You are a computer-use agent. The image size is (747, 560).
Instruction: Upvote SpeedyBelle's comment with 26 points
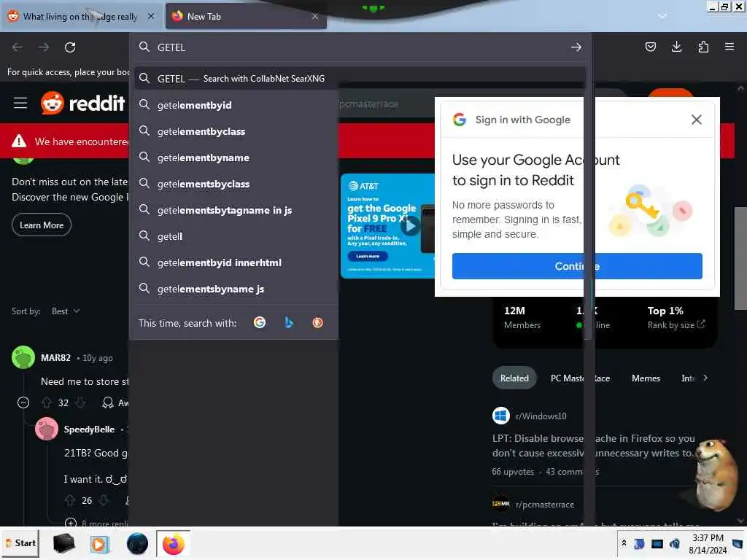tap(70, 500)
